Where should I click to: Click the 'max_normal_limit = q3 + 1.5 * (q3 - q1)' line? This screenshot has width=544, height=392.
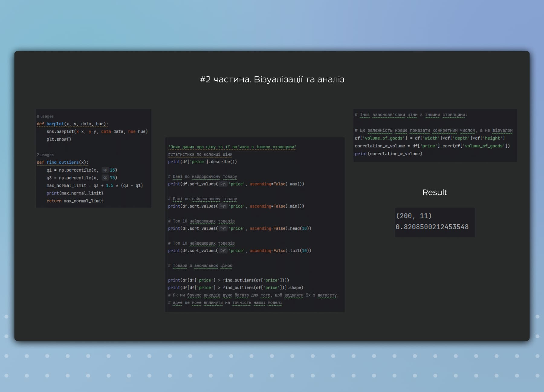pos(95,185)
